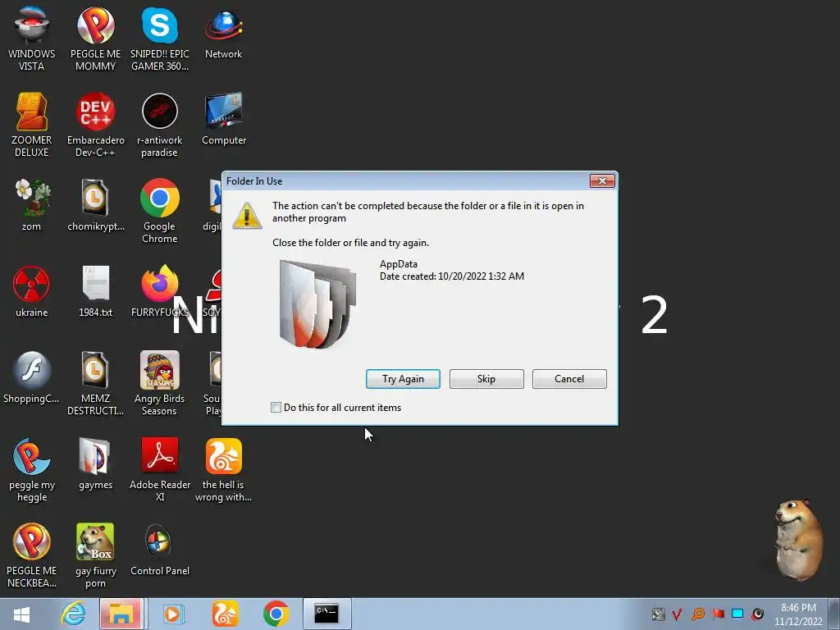Launch Internet Explorer from taskbar
This screenshot has height=630, width=840.
coord(73,614)
